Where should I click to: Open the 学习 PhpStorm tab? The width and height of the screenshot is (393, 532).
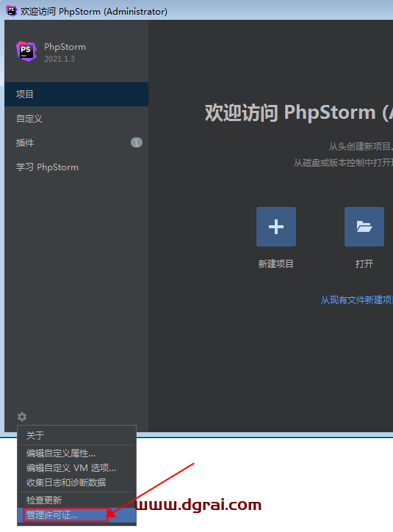76,167
